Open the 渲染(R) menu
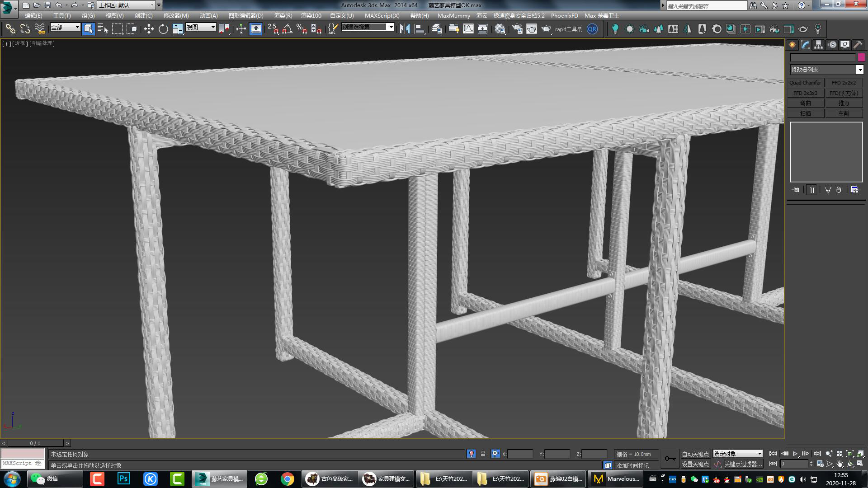This screenshot has width=868, height=488. point(283,15)
